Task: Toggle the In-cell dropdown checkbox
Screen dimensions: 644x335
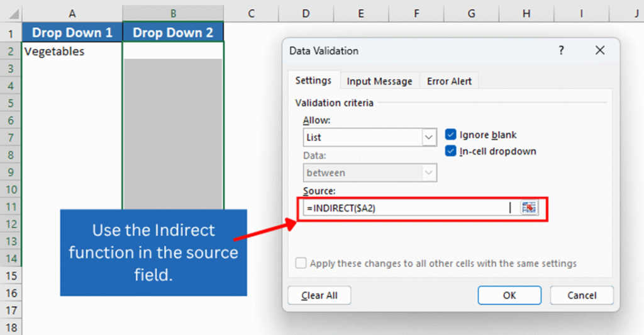Action: click(450, 151)
